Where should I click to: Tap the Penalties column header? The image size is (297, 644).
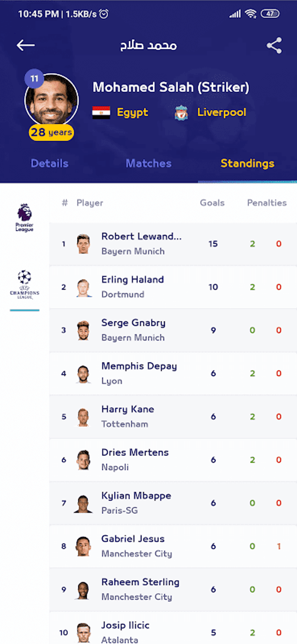pos(266,203)
